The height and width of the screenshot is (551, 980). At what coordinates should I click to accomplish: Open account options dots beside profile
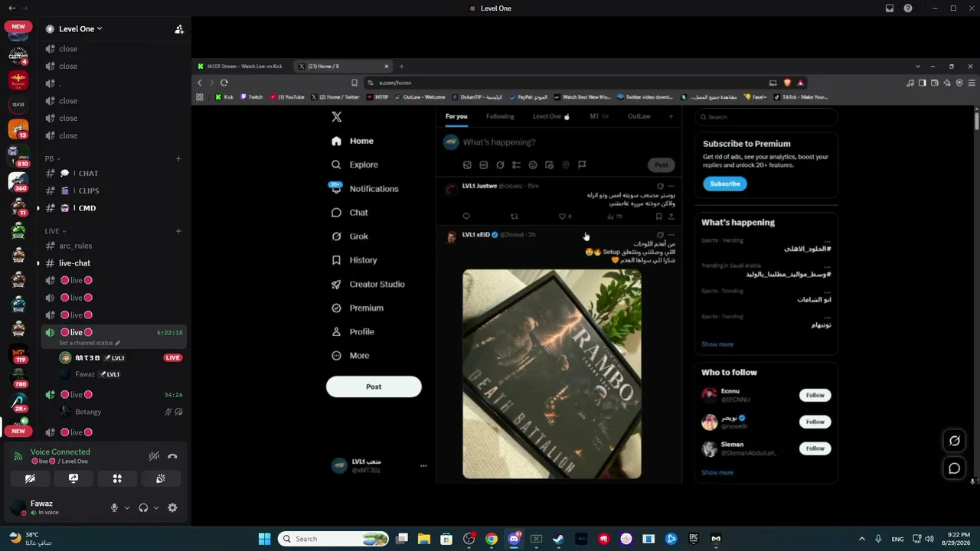[x=423, y=465]
